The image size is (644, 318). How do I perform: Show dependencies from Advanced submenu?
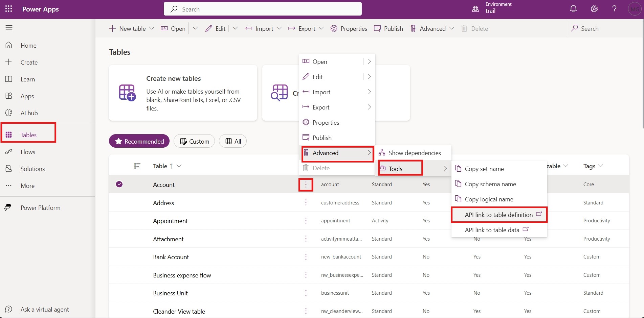[x=414, y=153]
